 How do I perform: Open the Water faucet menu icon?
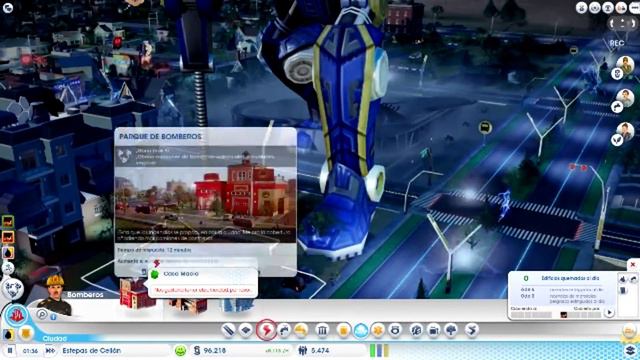pyautogui.click(x=284, y=330)
